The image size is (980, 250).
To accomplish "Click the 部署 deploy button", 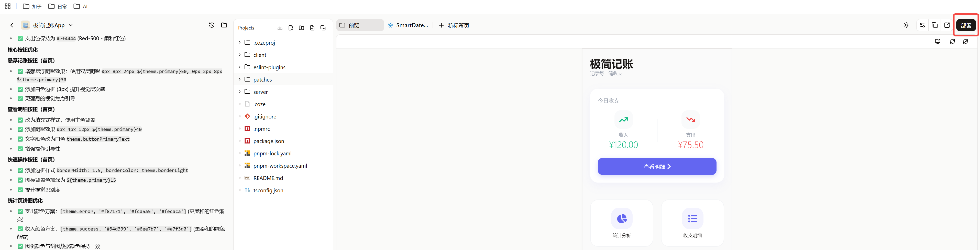I will (x=965, y=25).
